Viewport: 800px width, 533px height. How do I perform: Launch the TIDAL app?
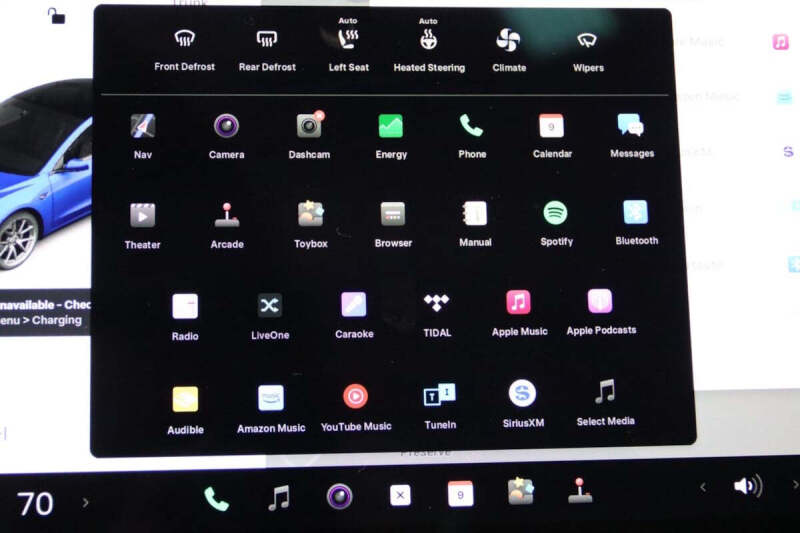(437, 315)
